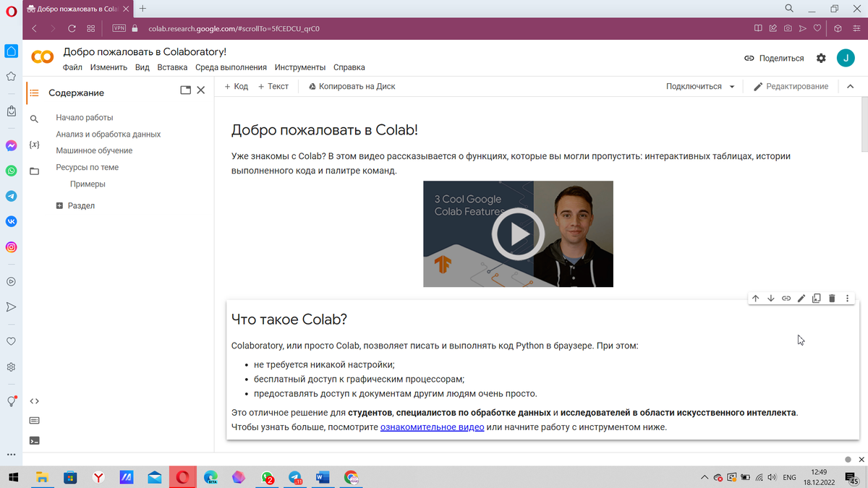Add a code cell with + Код
Viewport: 868px width, 488px height.
click(x=236, y=86)
